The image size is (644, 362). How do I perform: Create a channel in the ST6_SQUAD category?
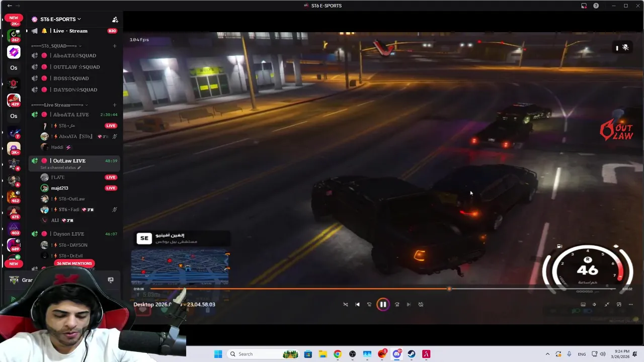coord(114,46)
